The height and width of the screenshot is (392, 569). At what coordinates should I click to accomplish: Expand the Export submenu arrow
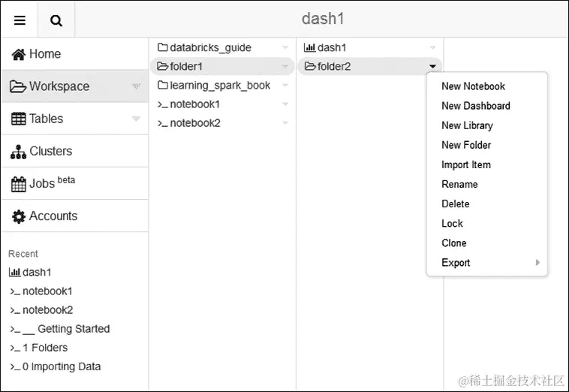(537, 262)
